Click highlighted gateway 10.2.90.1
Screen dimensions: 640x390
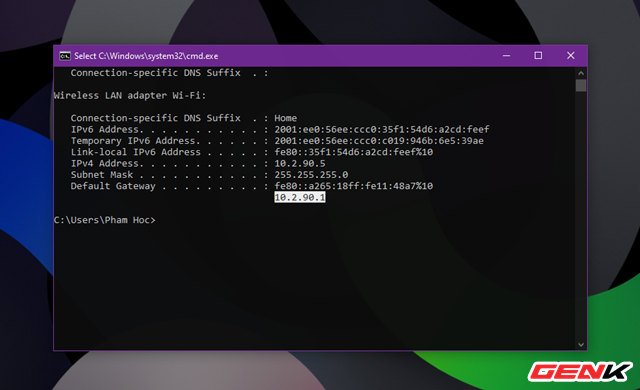point(300,197)
